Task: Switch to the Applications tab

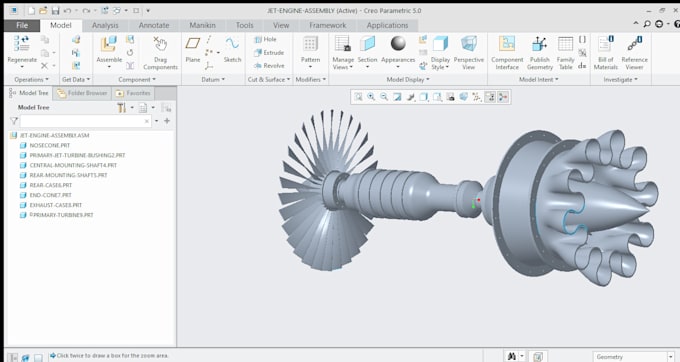Action: 387,26
